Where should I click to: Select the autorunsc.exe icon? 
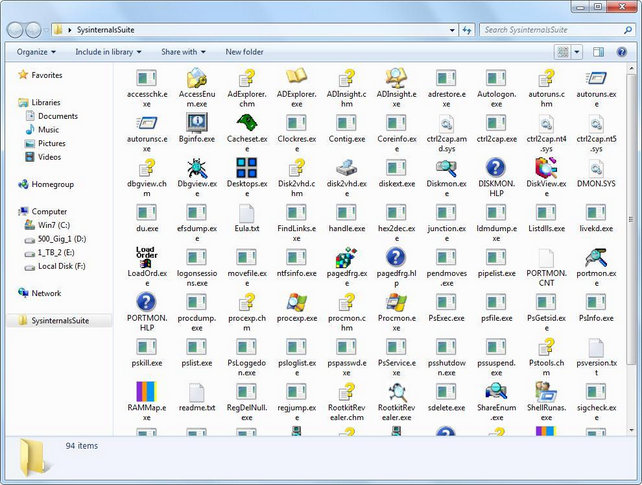coord(147,122)
